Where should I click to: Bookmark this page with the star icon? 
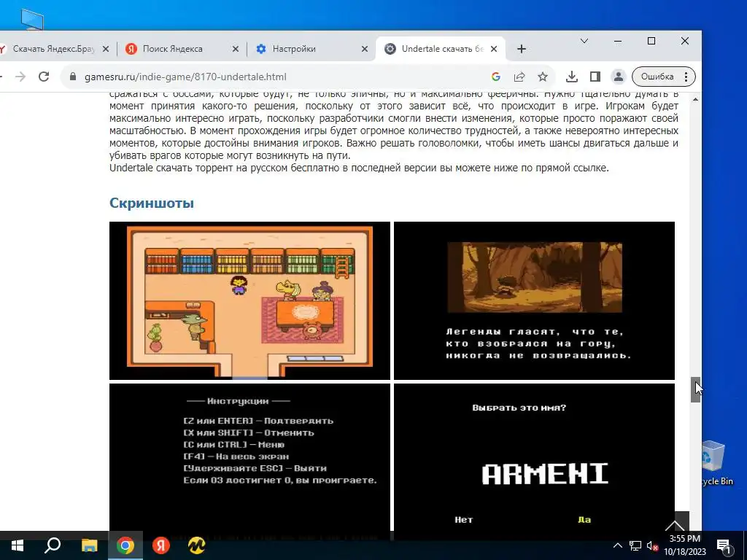[x=543, y=77]
